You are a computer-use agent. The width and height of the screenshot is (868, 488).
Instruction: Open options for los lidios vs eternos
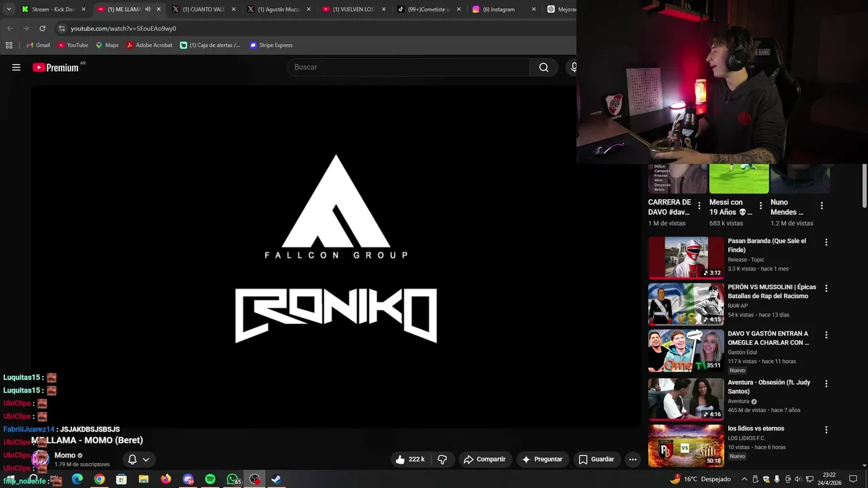[826, 430]
